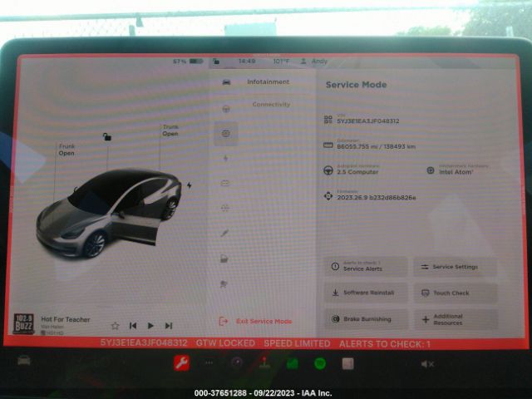Tap the Service Mode heading

(357, 85)
